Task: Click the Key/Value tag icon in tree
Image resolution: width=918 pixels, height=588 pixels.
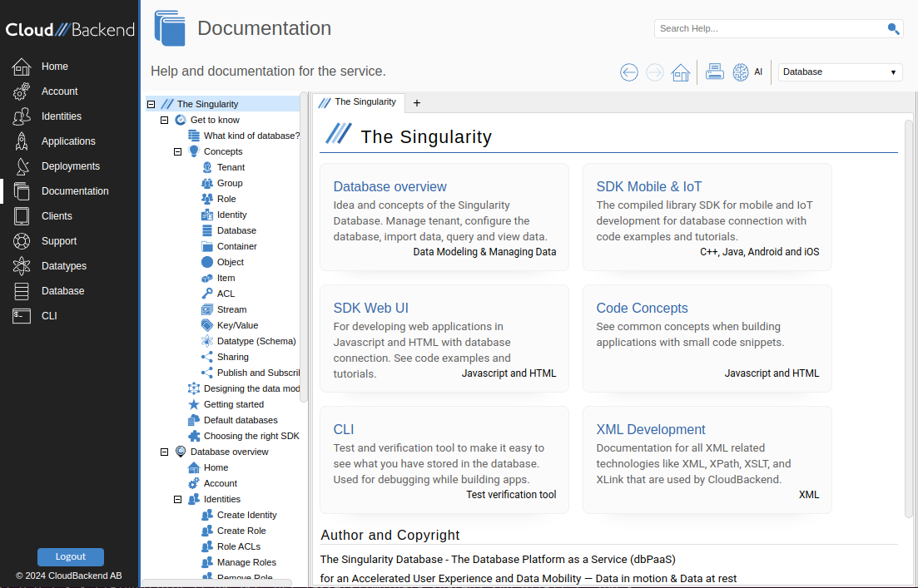Action: 207,325
